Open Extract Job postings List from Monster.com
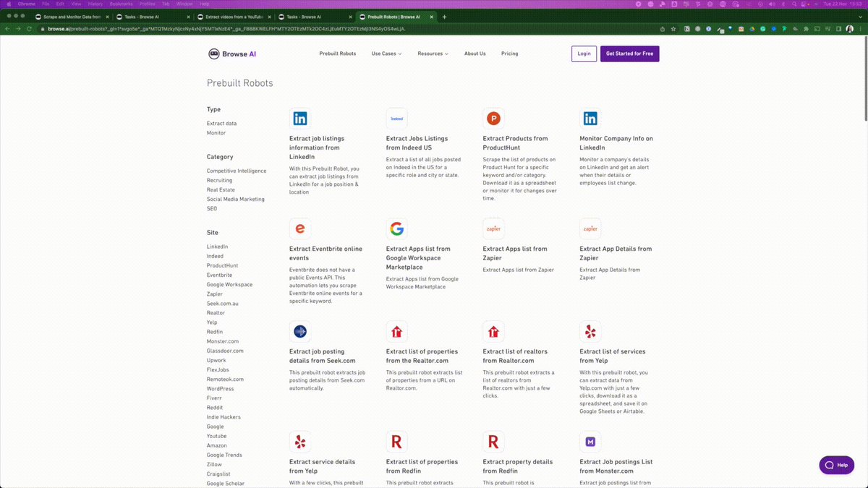Viewport: 868px width, 488px height. coord(616,466)
